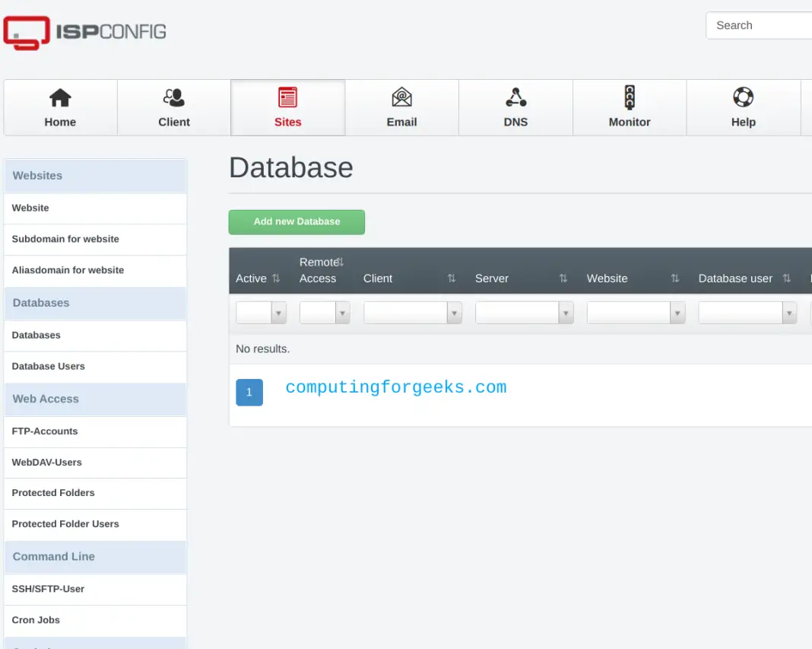Click the Sites tab icon
The width and height of the screenshot is (812, 649).
(x=287, y=97)
